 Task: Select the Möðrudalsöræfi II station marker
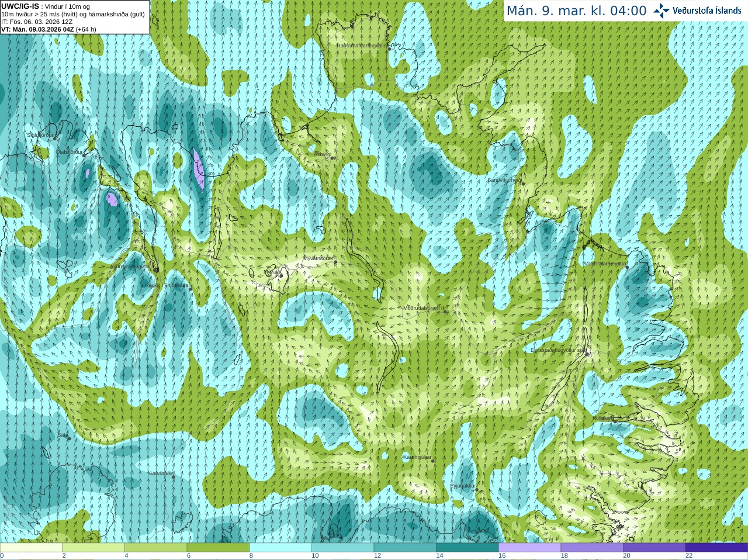tap(445, 312)
